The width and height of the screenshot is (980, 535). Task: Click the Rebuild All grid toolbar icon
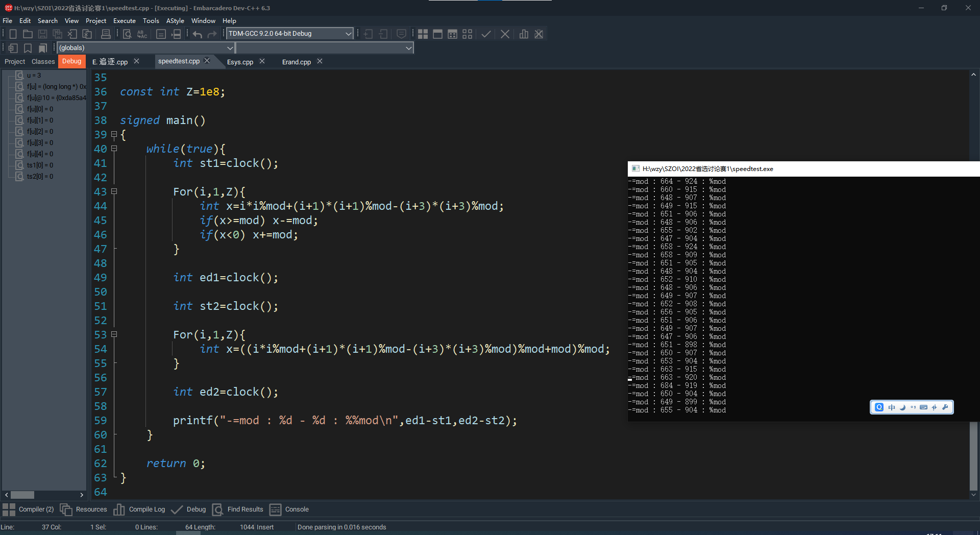tap(467, 34)
